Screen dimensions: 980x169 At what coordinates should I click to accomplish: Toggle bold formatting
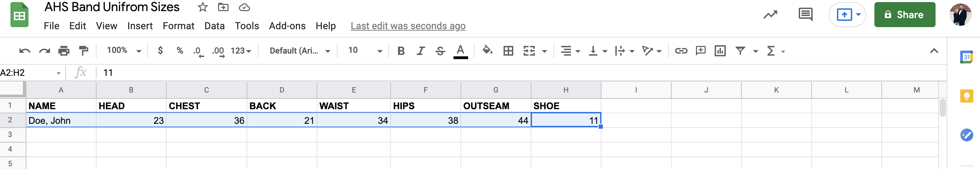pyautogui.click(x=401, y=51)
